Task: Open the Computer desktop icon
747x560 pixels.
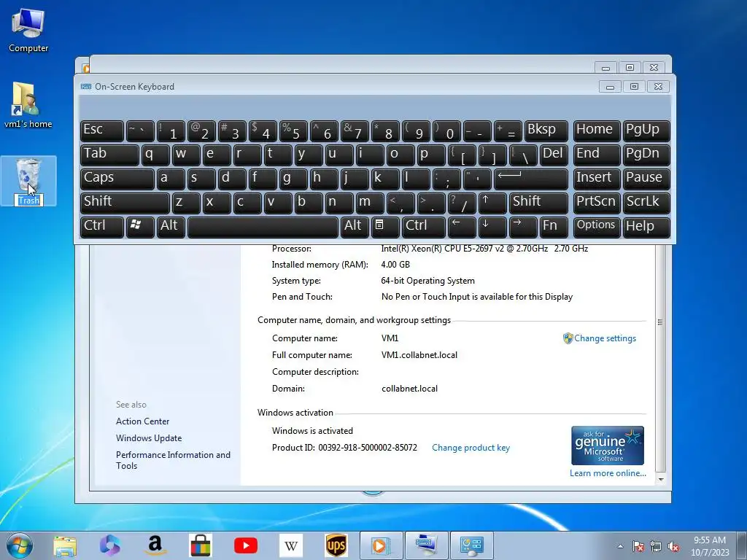Action: (28, 30)
